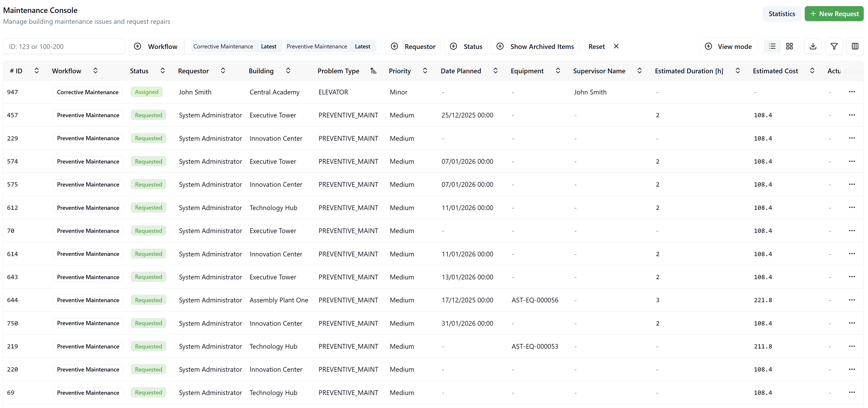The height and width of the screenshot is (408, 868).
Task: Click Preventive Maintenance tag on row 575
Action: coord(88,184)
